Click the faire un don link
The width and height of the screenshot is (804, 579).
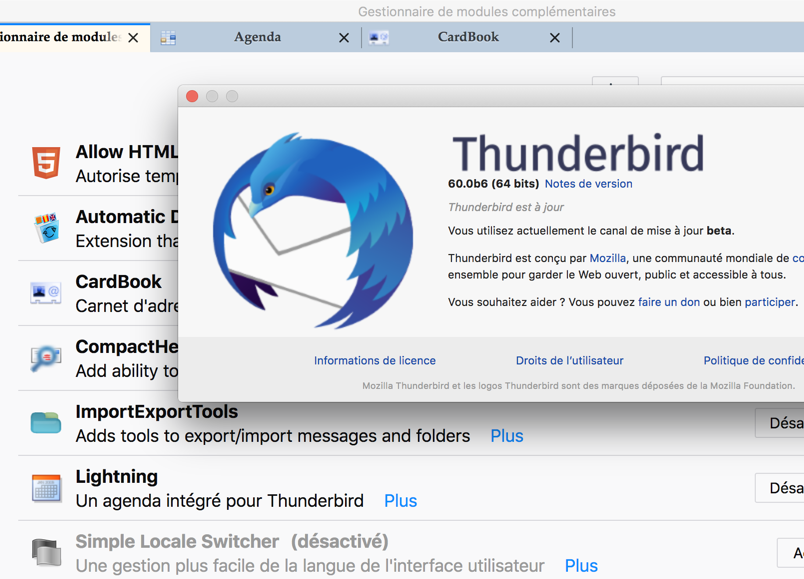click(x=669, y=302)
